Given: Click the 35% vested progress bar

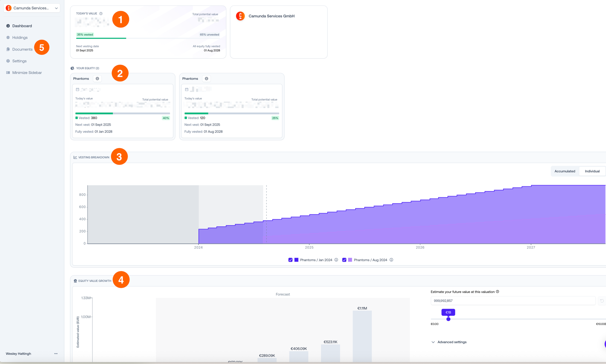Looking at the screenshot, I should pos(148,38).
